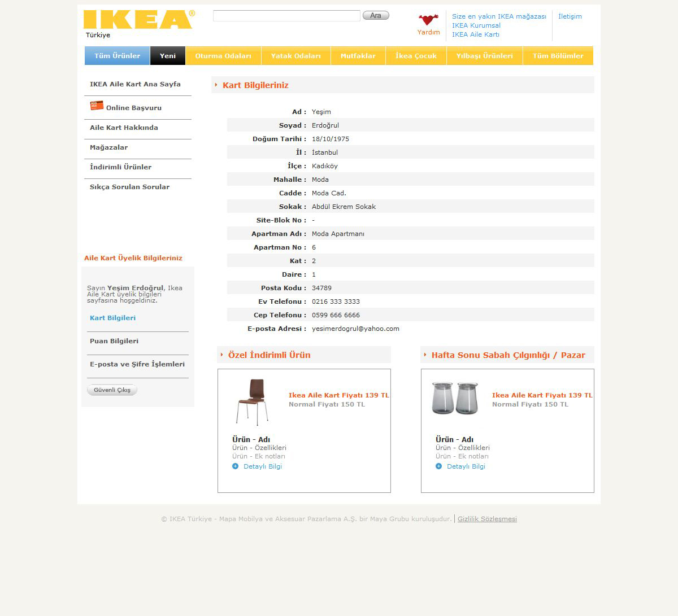Open Size en yakın IKEA mağazası link

499,16
